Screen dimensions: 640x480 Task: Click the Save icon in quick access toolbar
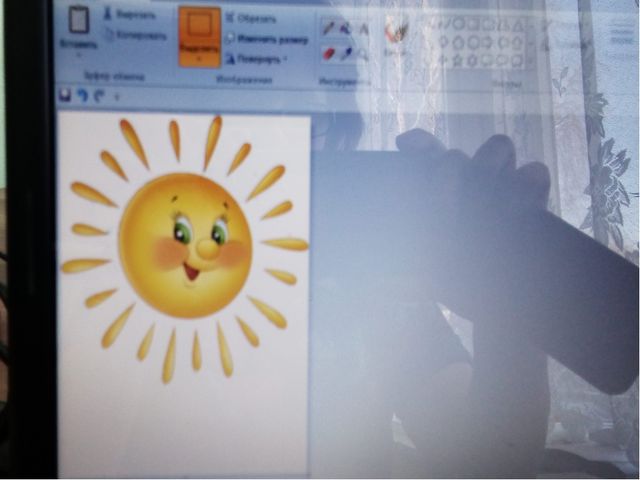65,95
